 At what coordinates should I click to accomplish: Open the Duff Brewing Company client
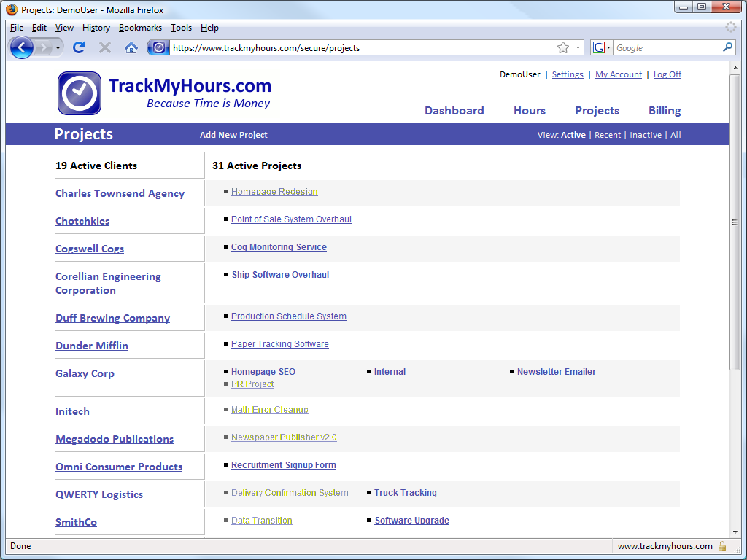tap(112, 318)
